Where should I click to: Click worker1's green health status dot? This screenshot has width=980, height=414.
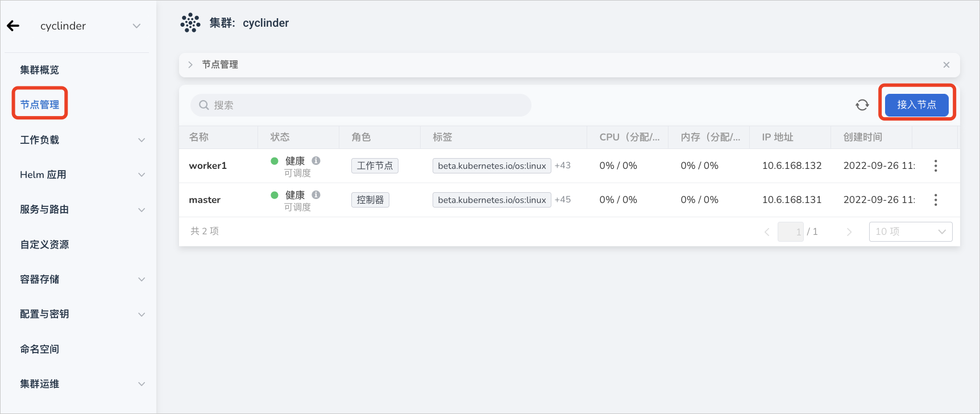[275, 161]
